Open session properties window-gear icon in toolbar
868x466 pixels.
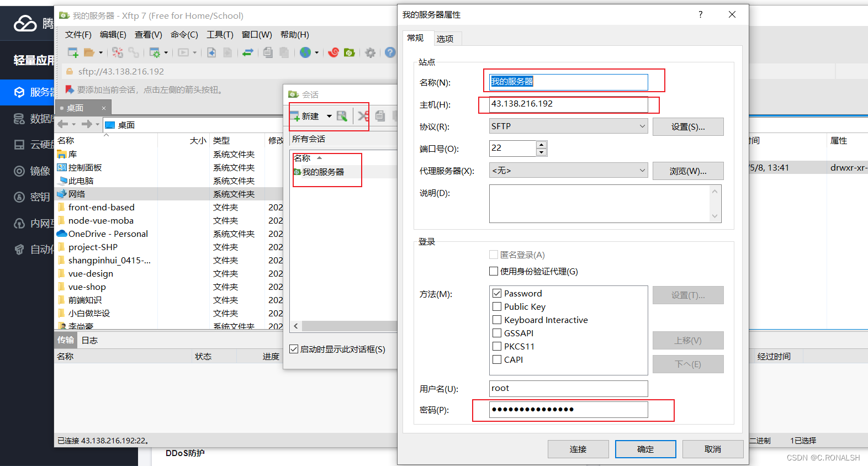(x=155, y=52)
